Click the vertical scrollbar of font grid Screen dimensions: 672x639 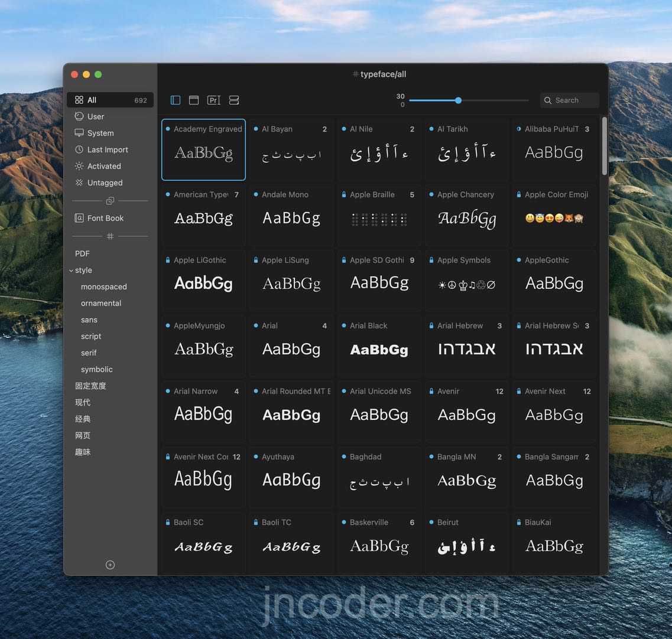tap(604, 146)
